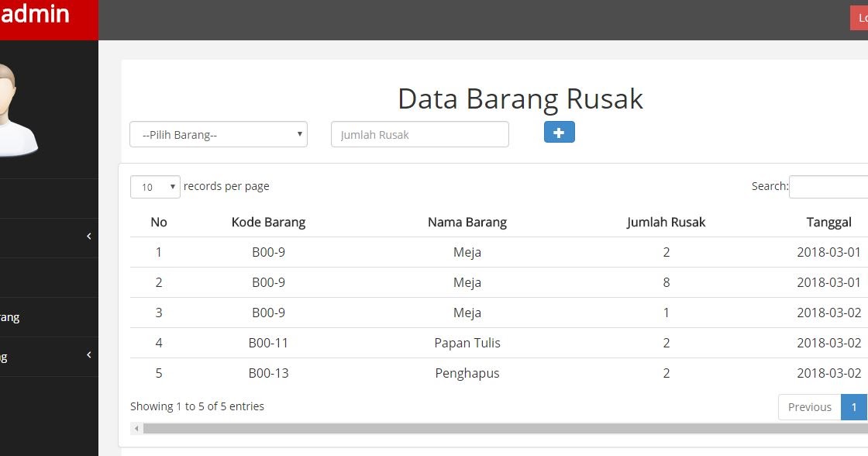Sort by the Jumlah Rusak column

(x=666, y=222)
